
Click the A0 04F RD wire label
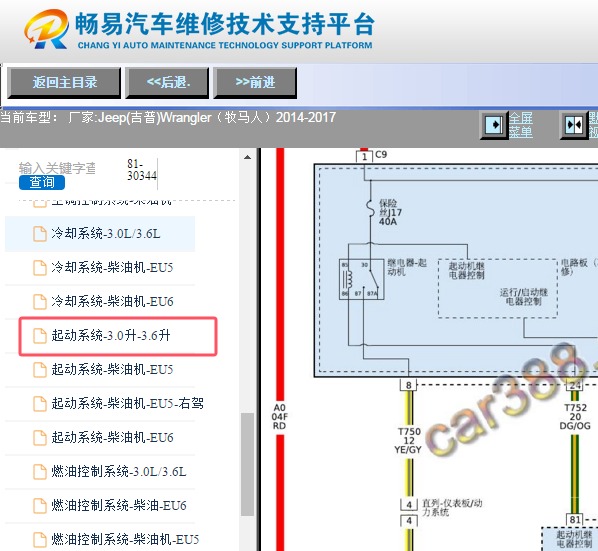(280, 417)
